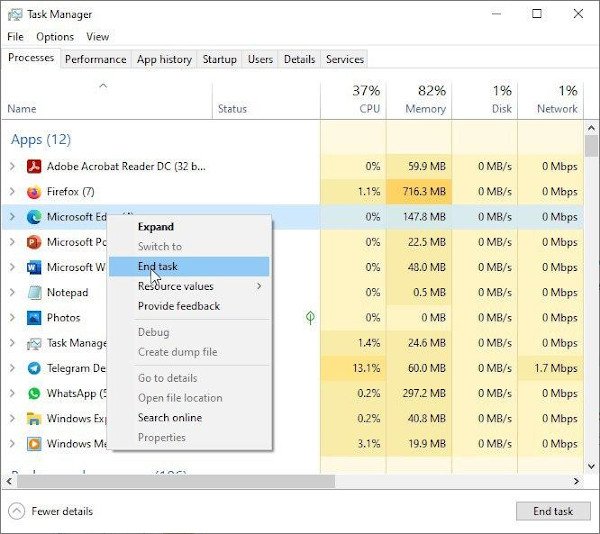This screenshot has width=600, height=534.
Task: Click the Task Manager row icon
Action: point(34,344)
